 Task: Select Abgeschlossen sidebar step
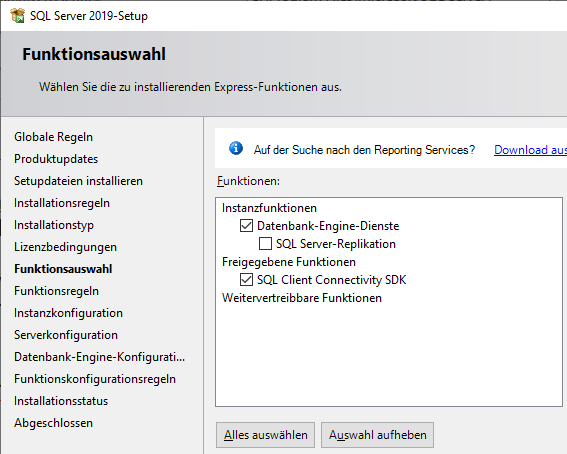point(54,423)
